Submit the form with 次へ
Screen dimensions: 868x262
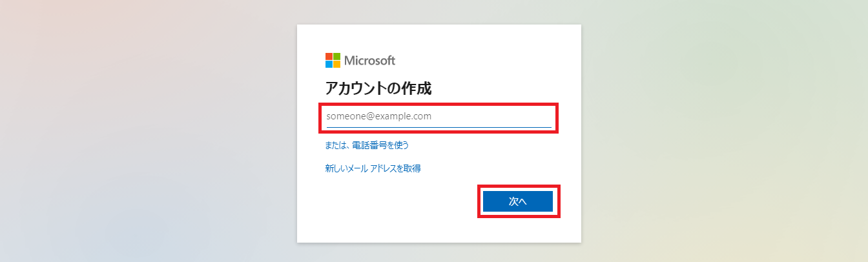(x=518, y=201)
